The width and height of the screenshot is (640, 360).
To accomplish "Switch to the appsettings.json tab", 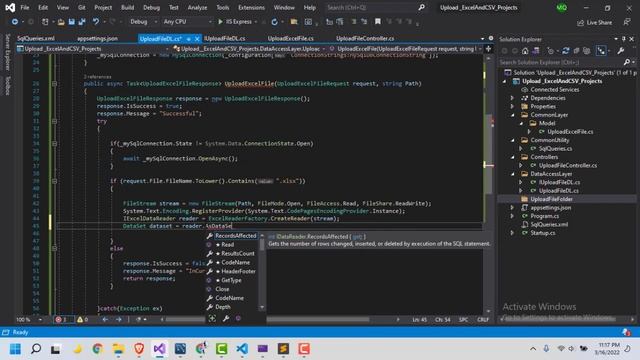I will [97, 38].
